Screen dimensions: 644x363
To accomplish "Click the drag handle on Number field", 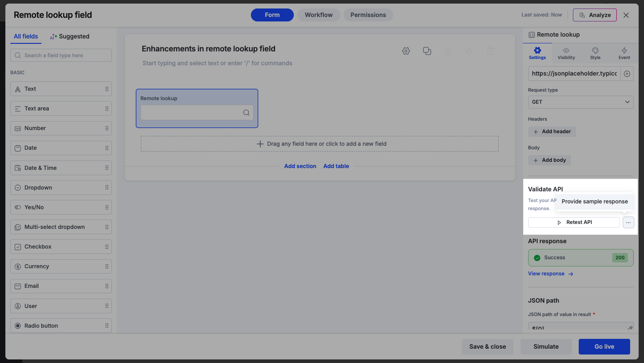I will pyautogui.click(x=107, y=128).
